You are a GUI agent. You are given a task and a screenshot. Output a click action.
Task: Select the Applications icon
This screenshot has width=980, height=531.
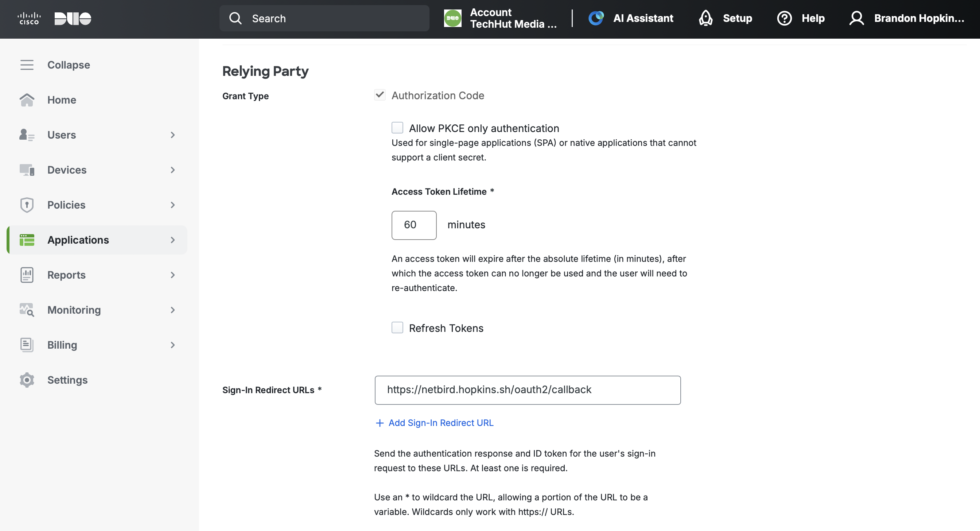point(26,240)
